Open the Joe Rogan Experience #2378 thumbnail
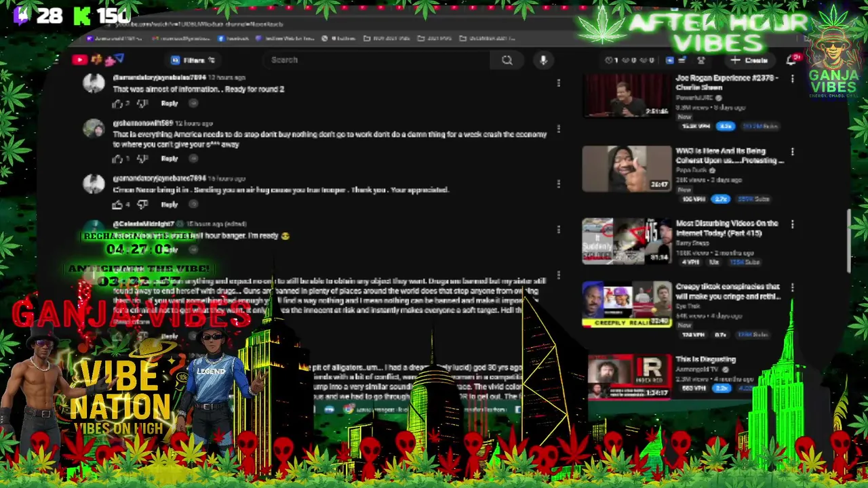The height and width of the screenshot is (488, 868). [627, 96]
